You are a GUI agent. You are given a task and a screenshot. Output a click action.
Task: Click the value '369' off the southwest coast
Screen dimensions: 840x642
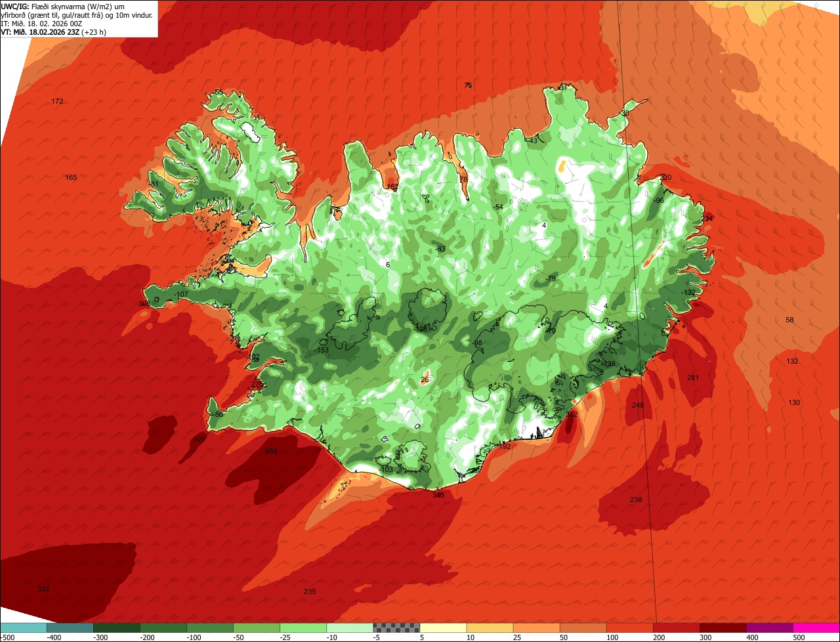(270, 451)
